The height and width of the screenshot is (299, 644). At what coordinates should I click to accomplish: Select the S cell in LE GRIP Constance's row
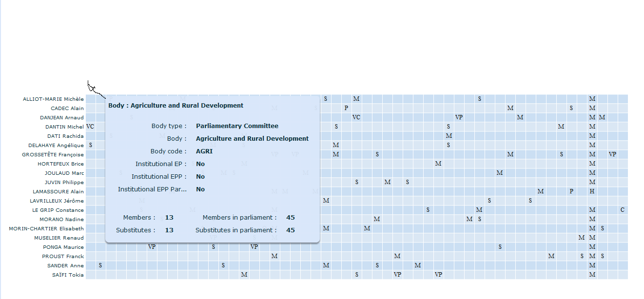428,210
